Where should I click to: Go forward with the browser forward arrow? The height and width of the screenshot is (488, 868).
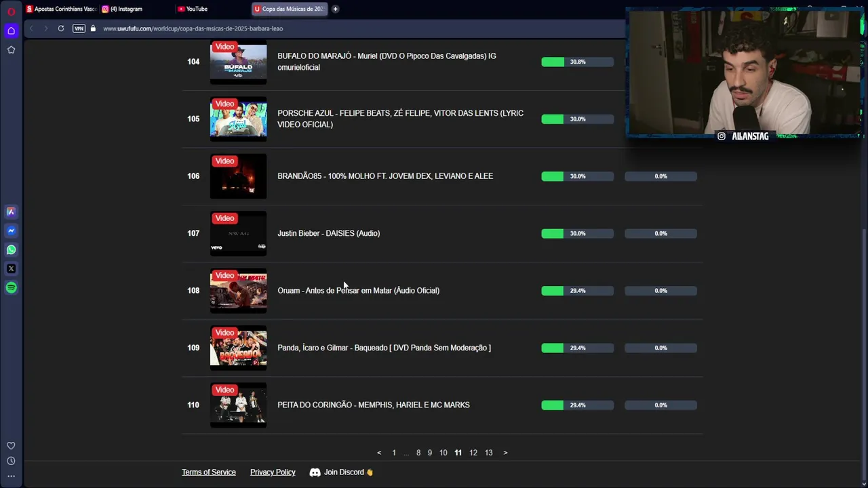(45, 28)
